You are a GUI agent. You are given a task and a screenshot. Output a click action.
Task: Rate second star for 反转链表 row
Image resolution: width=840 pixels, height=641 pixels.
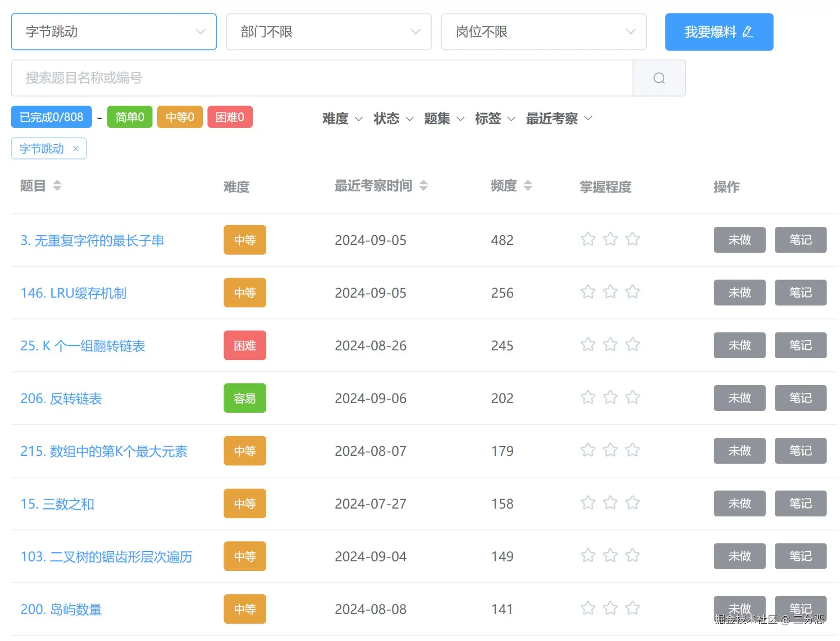[610, 397]
